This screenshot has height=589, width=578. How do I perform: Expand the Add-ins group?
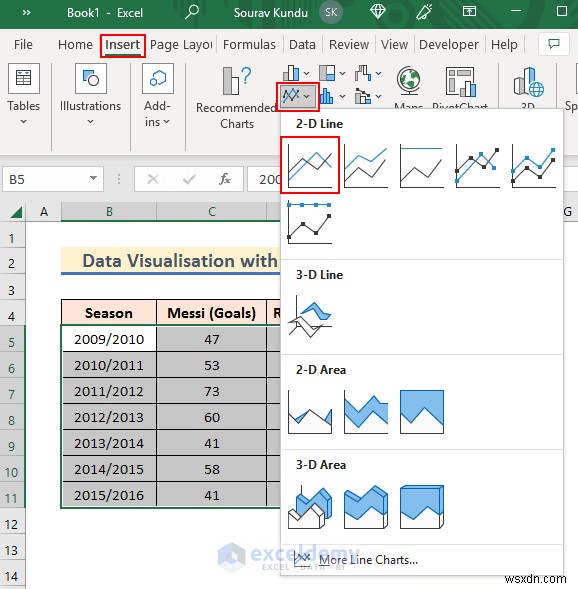pyautogui.click(x=158, y=95)
